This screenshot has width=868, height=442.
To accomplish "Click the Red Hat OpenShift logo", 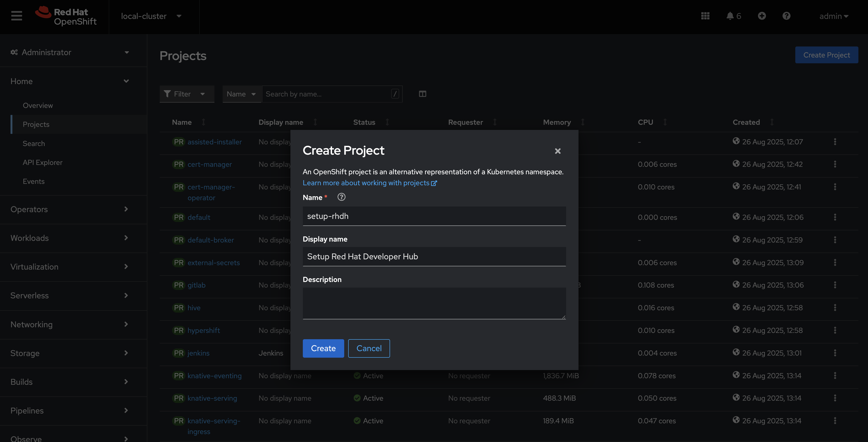I will pyautogui.click(x=66, y=16).
